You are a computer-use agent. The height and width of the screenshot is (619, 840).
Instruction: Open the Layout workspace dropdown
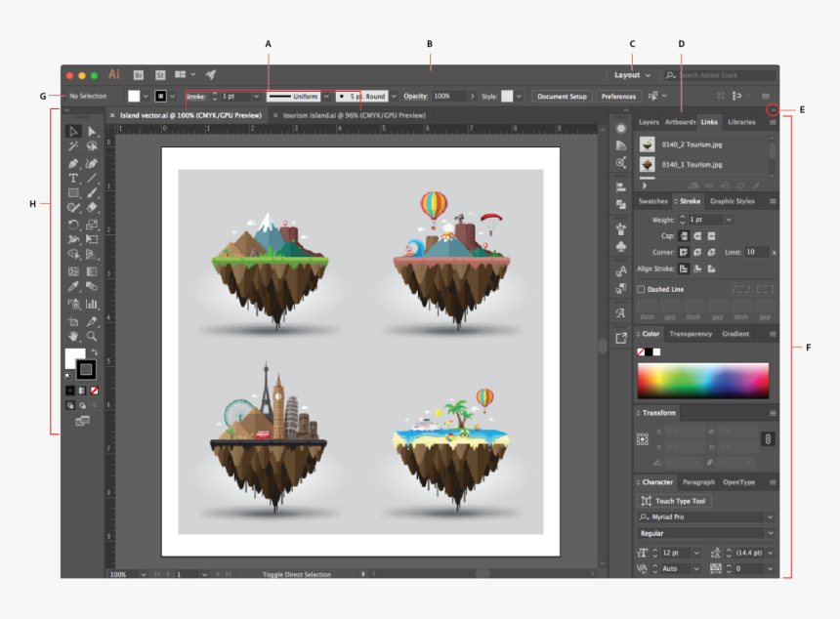(x=632, y=75)
